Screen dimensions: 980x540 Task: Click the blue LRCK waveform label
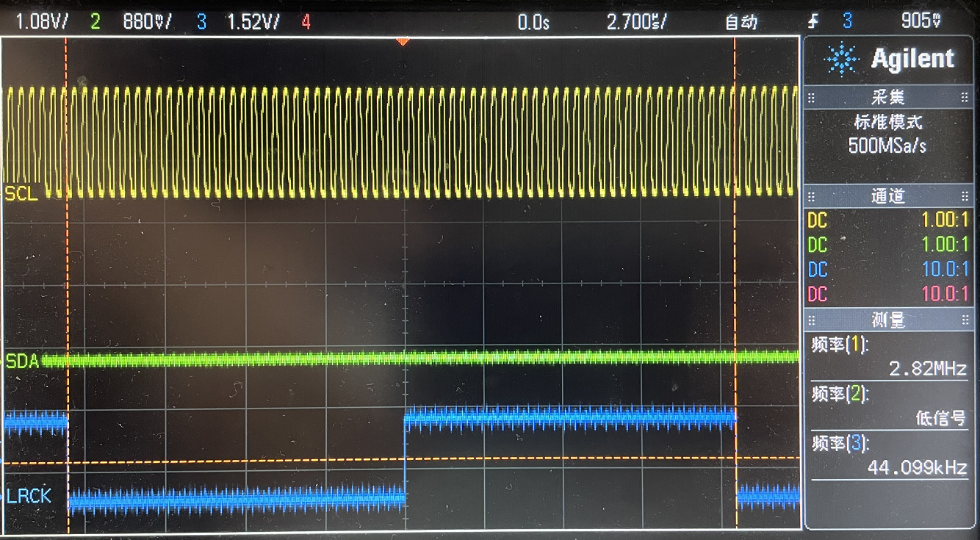[29, 497]
